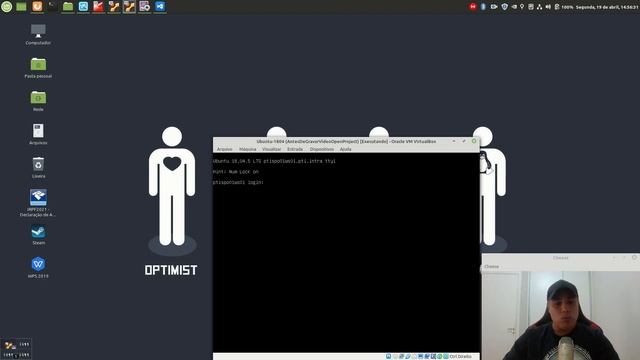Image resolution: width=640 pixels, height=360 pixels.
Task: Select the Lixeira trash icon
Action: click(38, 168)
